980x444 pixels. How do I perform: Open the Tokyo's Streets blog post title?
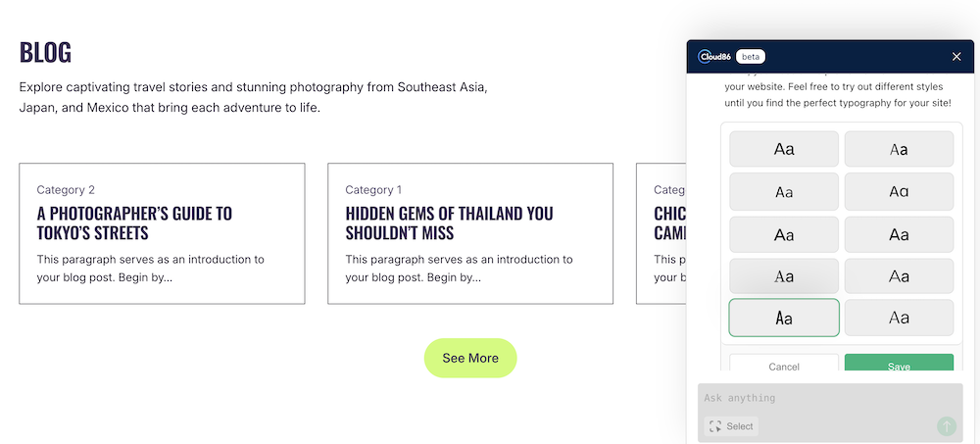point(134,222)
